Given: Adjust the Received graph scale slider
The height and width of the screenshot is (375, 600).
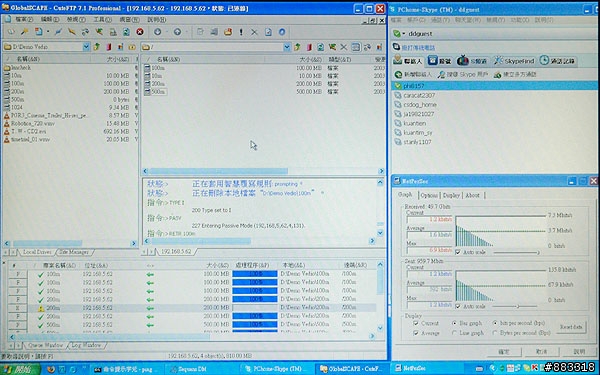Looking at the screenshot, I should 515,252.
